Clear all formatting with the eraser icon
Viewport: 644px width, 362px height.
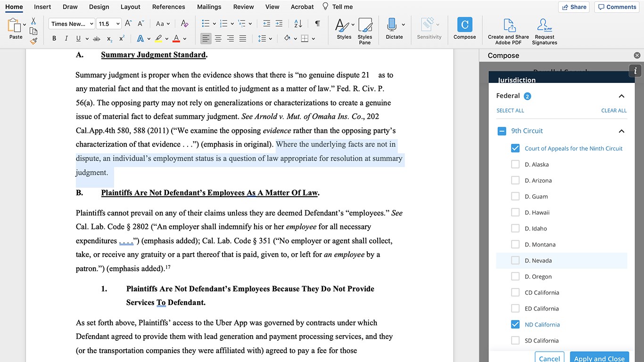(x=184, y=24)
